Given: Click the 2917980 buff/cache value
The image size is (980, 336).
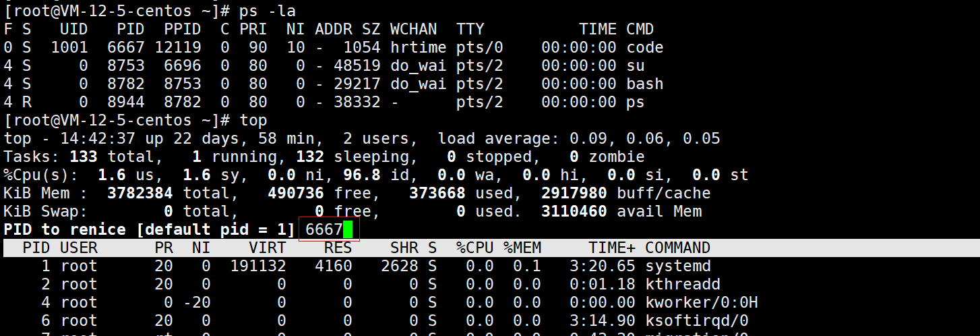Looking at the screenshot, I should (x=574, y=194).
